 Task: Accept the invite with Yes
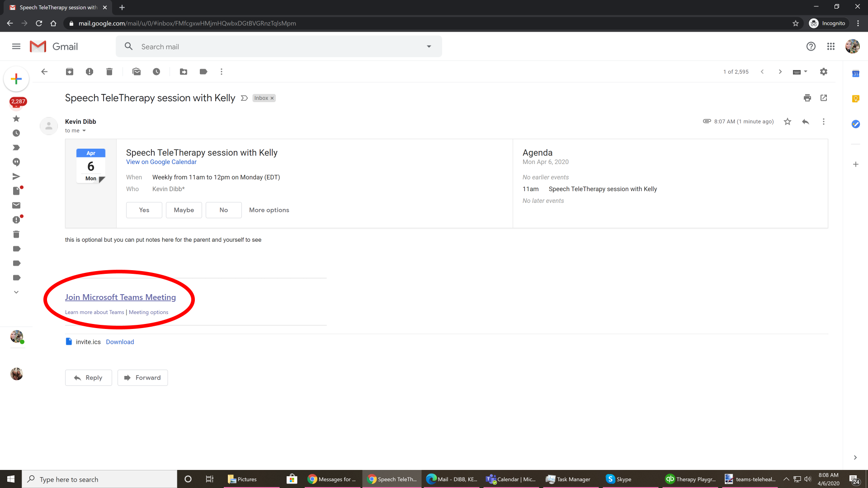[x=144, y=210]
